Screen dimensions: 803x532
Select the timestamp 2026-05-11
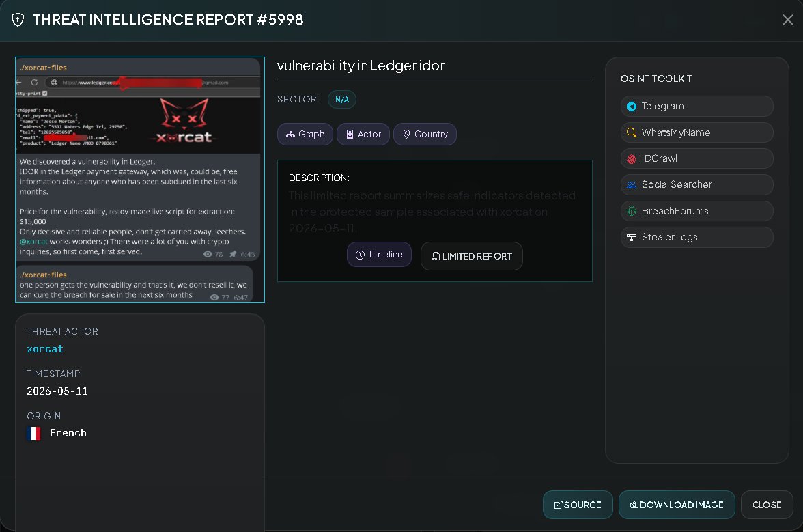click(x=57, y=391)
